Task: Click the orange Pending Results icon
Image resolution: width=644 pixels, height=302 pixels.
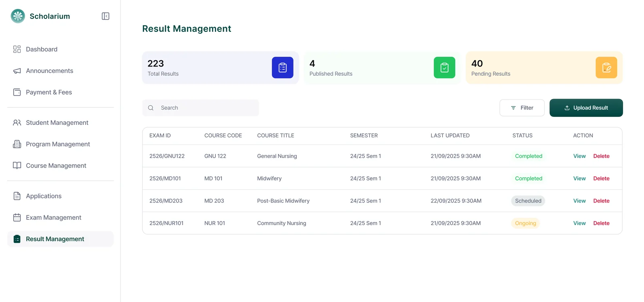Action: [606, 68]
